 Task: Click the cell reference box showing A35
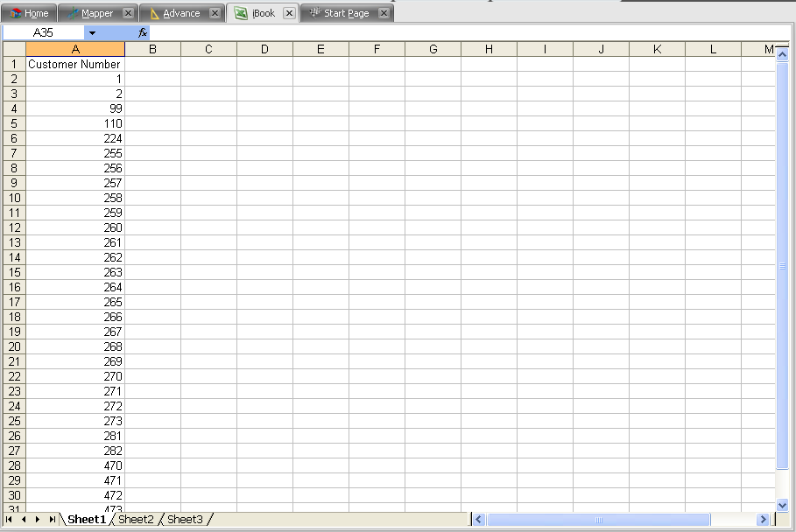pyautogui.click(x=44, y=32)
